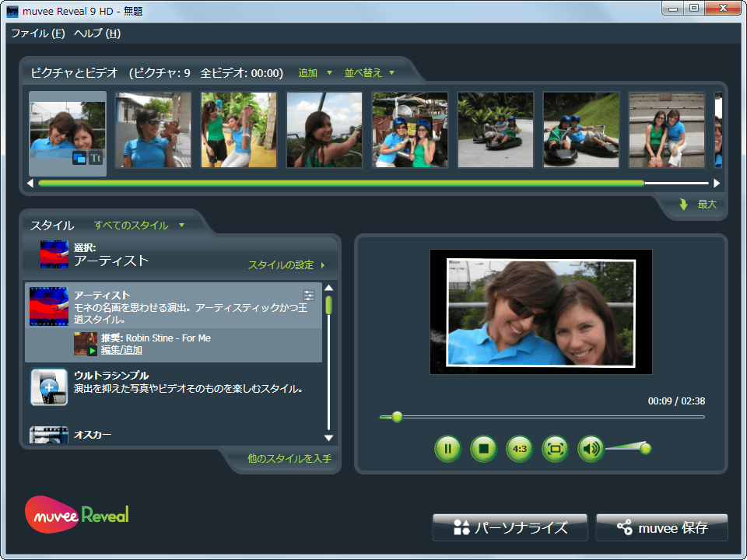Click the アーティスト style list thumbnail
Viewport: 747px width, 560px height.
[48, 306]
